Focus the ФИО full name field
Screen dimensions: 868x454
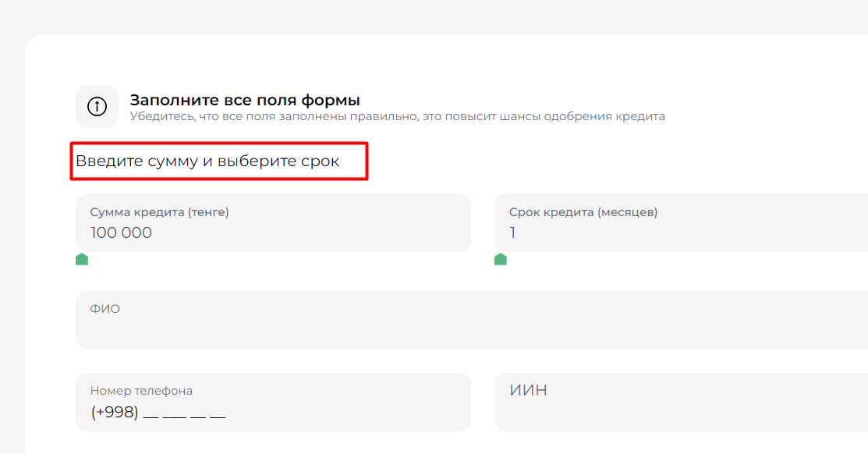point(472,320)
